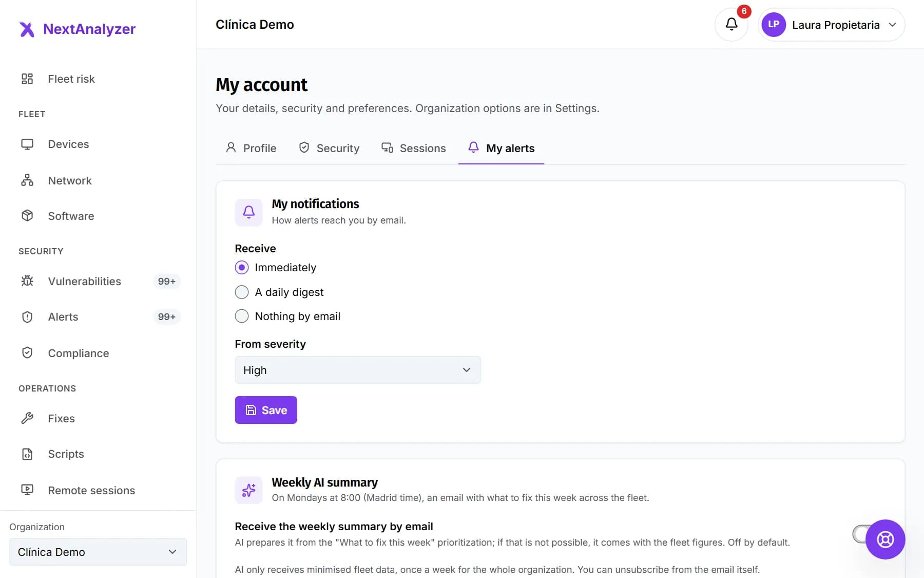Save the notification preferences
The height and width of the screenshot is (578, 924).
click(x=266, y=410)
